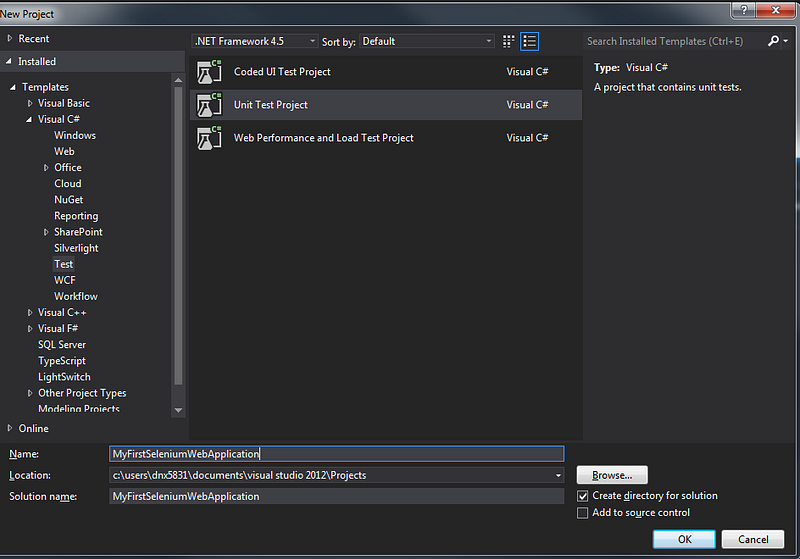Screen dimensions: 800x559
Task: Click the Browse... button
Action: coord(612,475)
